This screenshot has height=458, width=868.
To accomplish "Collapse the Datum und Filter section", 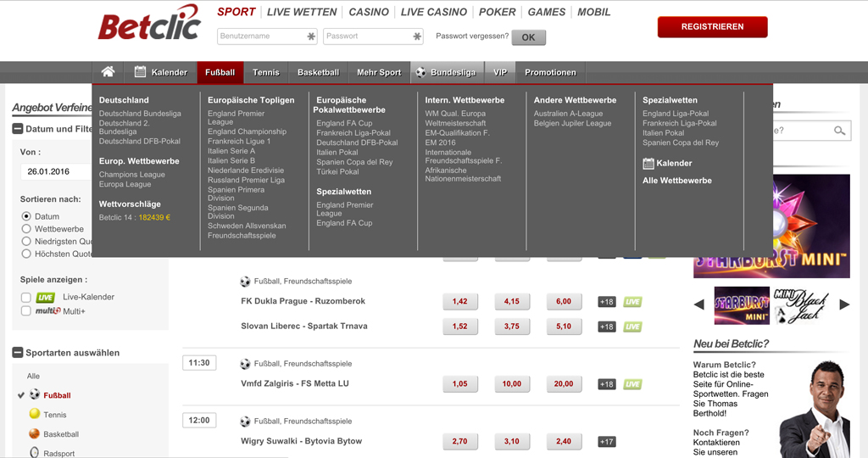I will click(18, 128).
